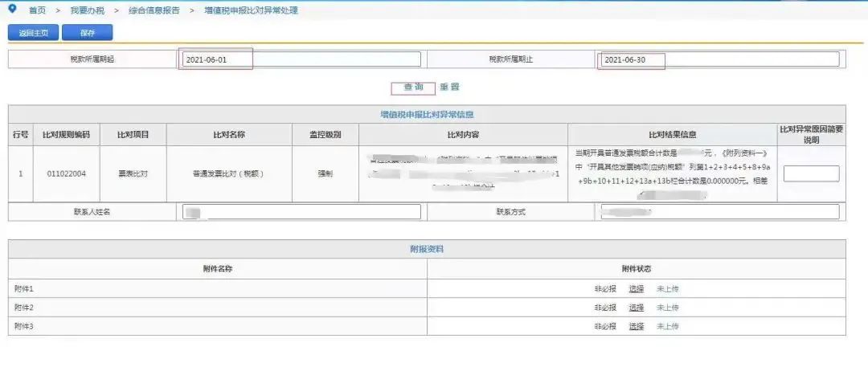Screen dimensions: 868x375
Task: Click 票表比对 cell
Action: (x=133, y=173)
